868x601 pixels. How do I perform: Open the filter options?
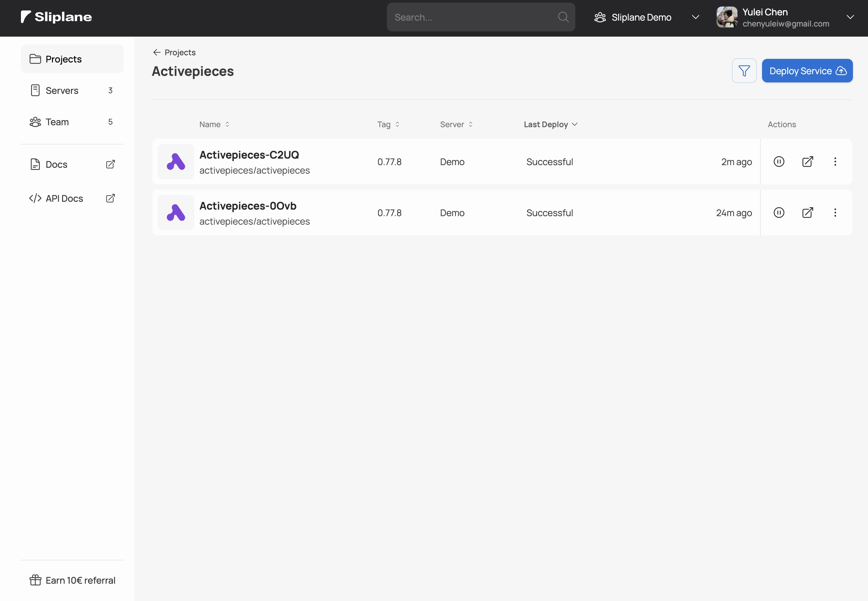(744, 70)
